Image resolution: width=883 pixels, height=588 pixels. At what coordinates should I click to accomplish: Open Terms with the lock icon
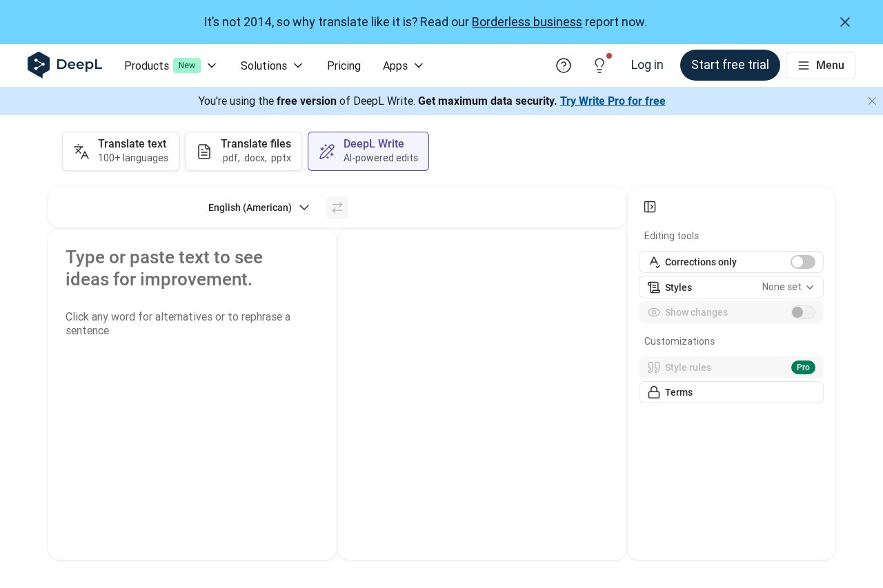click(x=731, y=392)
